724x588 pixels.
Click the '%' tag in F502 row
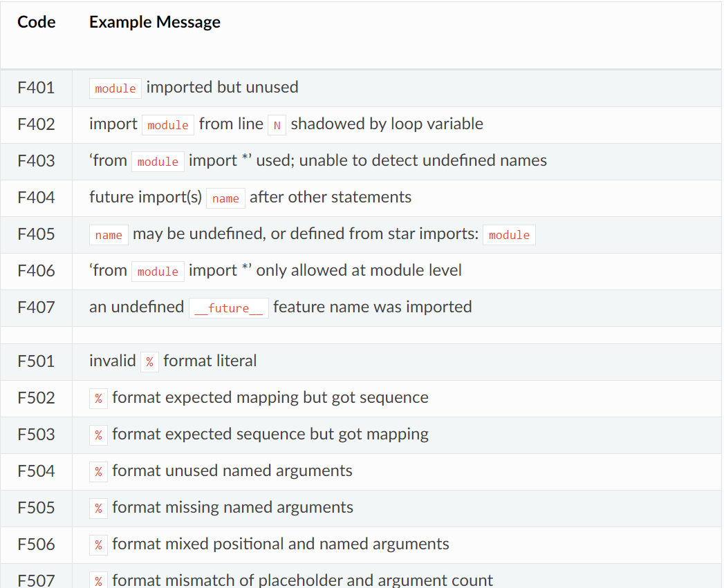[x=98, y=399]
